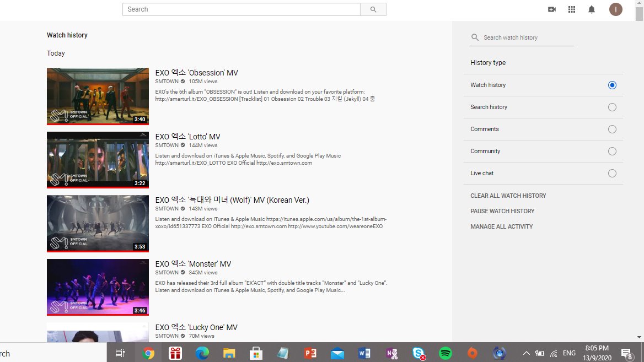Open the Origin app from the taskbar
Image resolution: width=644 pixels, height=362 pixels.
tap(473, 353)
